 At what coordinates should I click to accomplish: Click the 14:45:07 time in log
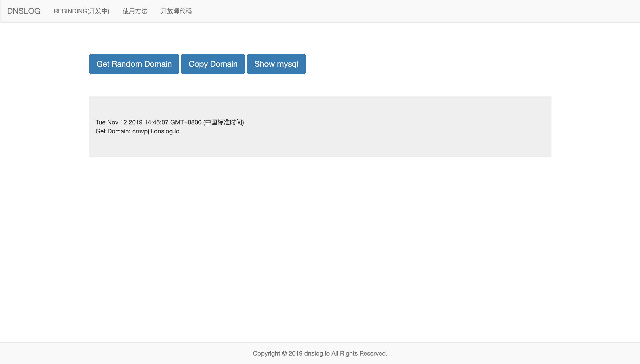[x=156, y=122]
